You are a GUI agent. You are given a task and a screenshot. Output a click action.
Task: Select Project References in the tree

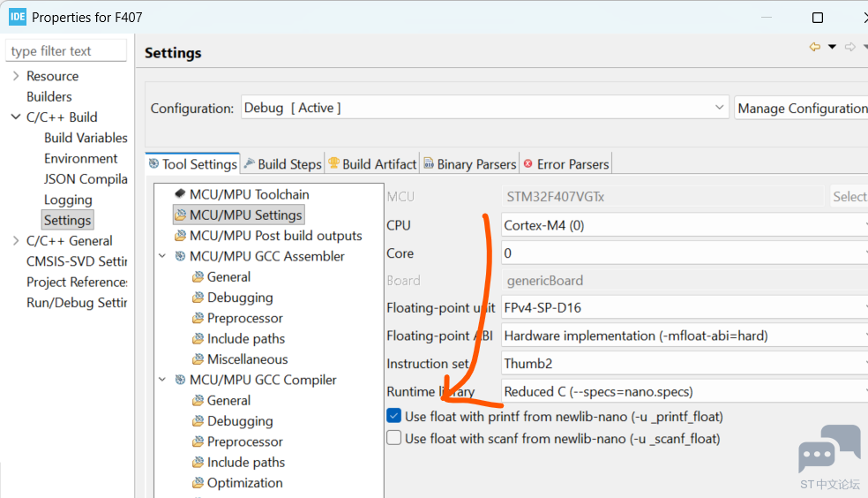click(x=77, y=282)
